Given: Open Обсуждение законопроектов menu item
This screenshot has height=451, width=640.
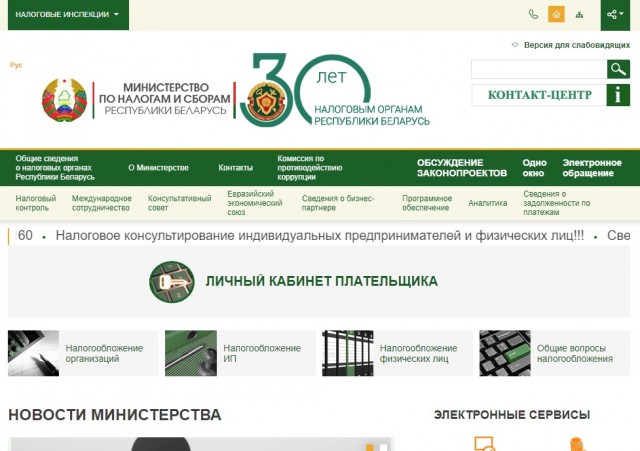Looking at the screenshot, I should [462, 168].
